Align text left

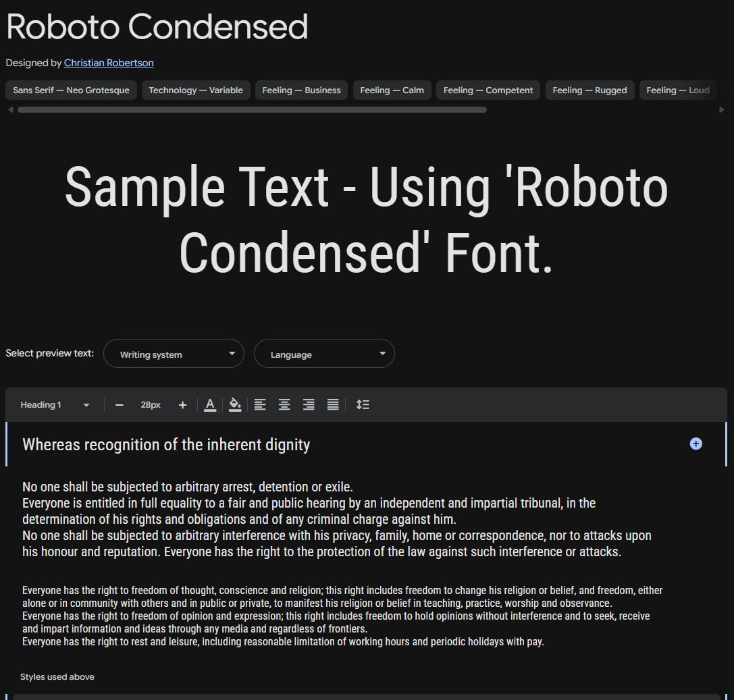pos(260,405)
